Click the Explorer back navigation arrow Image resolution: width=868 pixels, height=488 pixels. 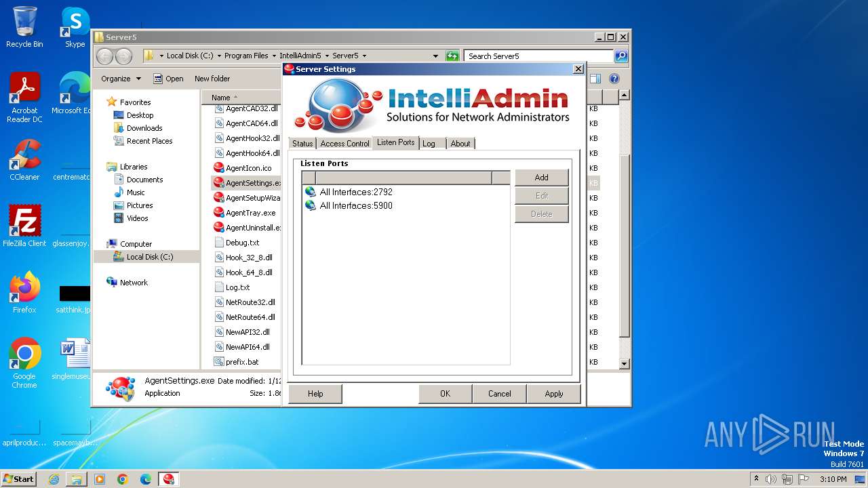click(104, 56)
